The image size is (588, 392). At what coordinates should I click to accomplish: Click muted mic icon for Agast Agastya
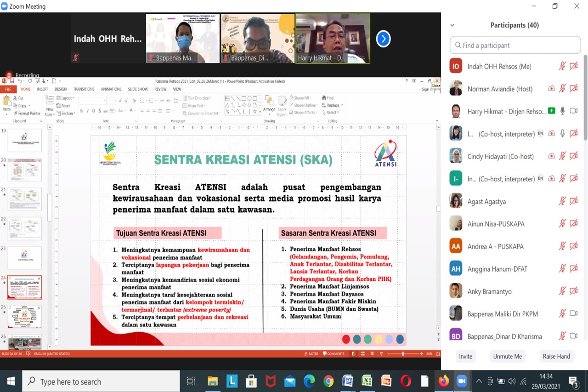point(562,201)
